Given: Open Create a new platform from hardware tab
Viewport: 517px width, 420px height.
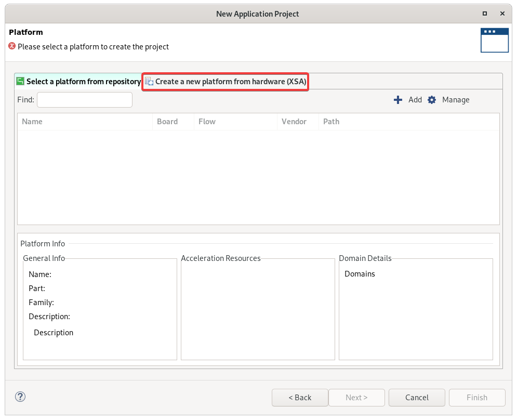Looking at the screenshot, I should [x=226, y=82].
